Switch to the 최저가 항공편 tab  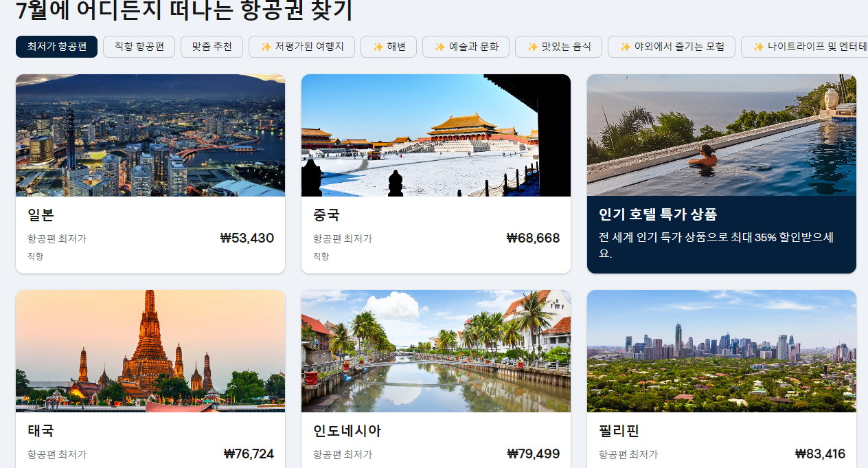[56, 47]
